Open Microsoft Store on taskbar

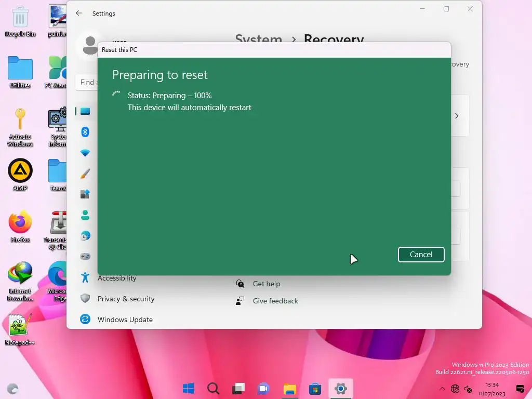point(315,389)
